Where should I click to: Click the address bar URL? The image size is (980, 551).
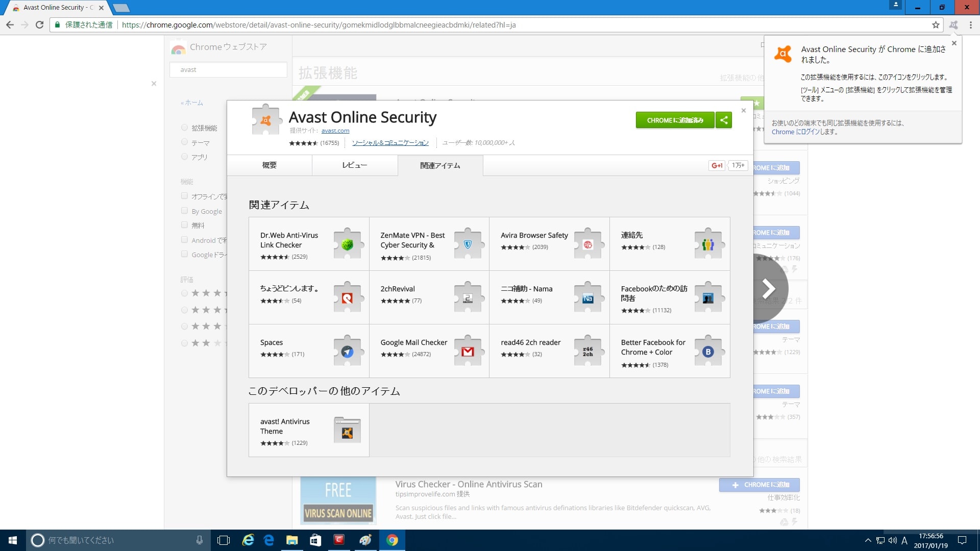[318, 24]
